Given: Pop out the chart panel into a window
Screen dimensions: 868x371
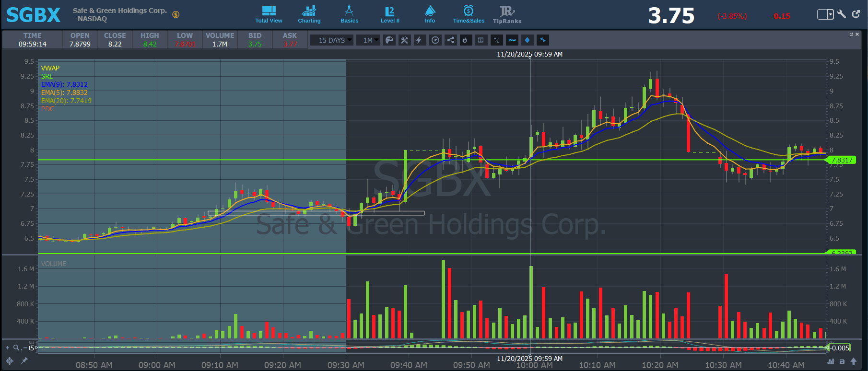Looking at the screenshot, I should [852, 34].
